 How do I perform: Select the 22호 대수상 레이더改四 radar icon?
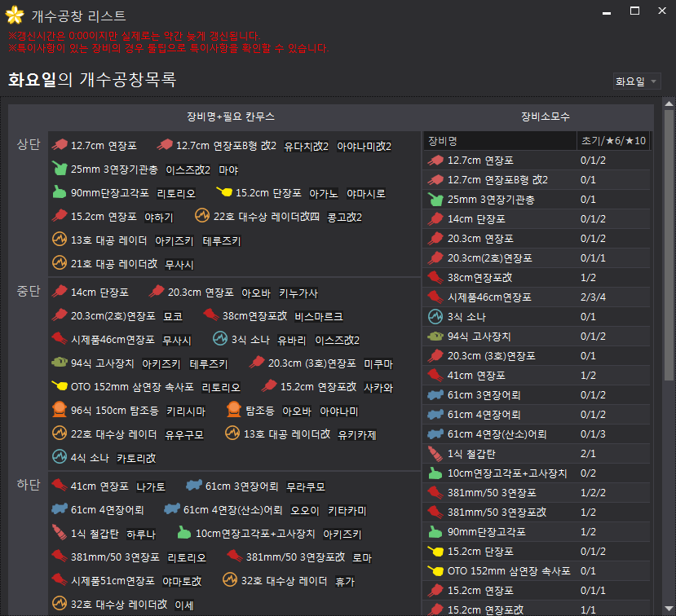[201, 217]
